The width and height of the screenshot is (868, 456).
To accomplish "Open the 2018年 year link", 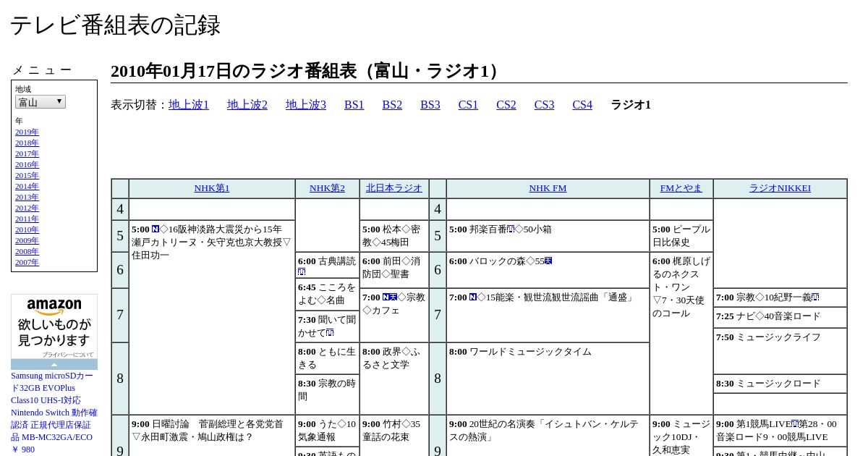I will coord(27,143).
